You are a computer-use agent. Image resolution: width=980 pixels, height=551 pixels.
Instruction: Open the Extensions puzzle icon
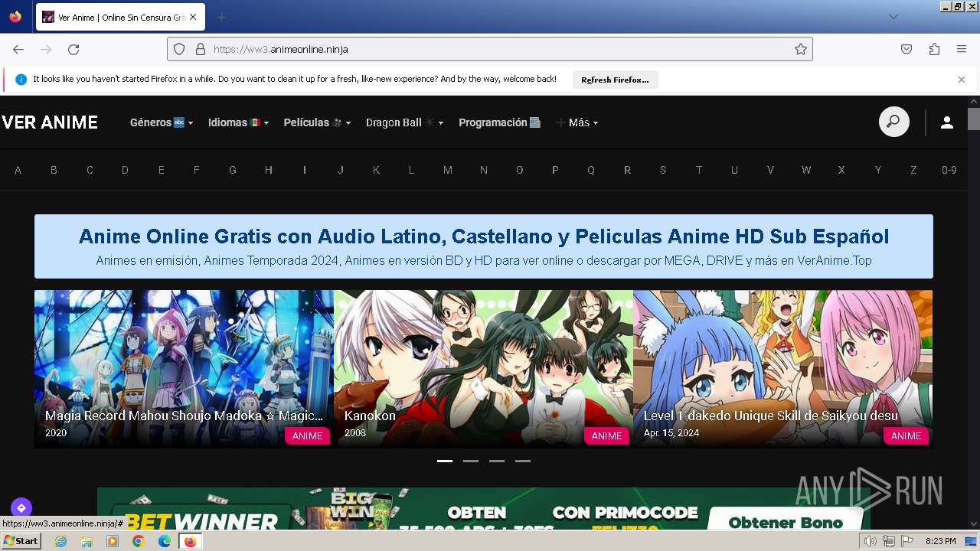[x=934, y=49]
